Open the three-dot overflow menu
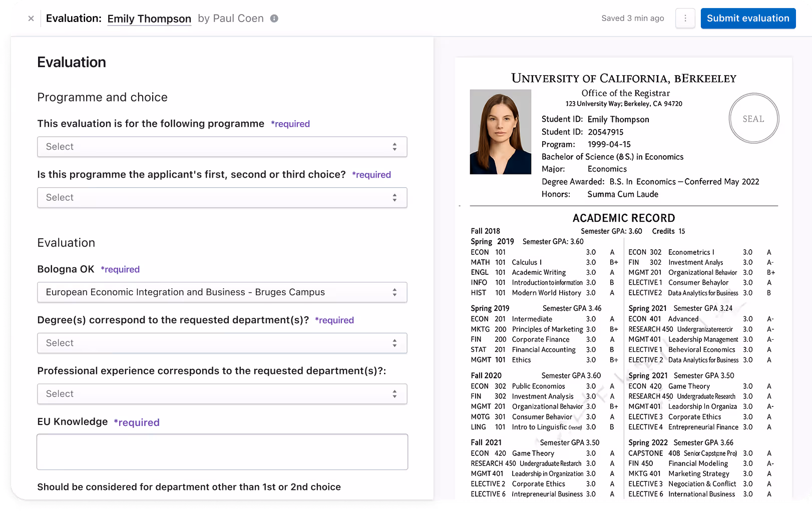Image resolution: width=812 pixels, height=512 pixels. click(x=685, y=18)
